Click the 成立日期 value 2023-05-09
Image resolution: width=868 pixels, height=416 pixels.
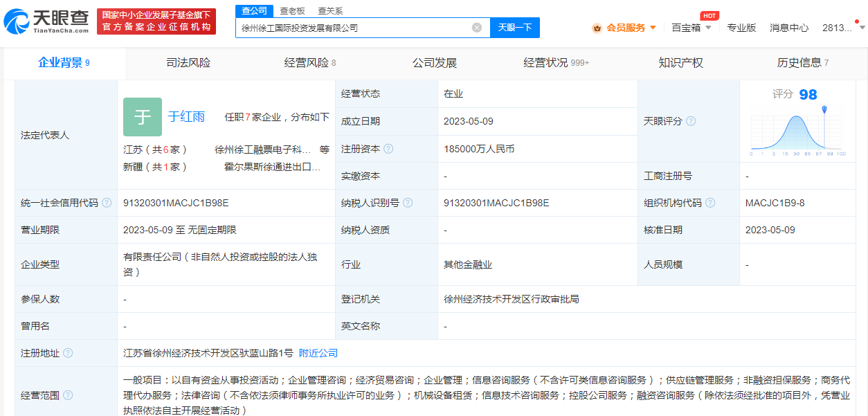point(469,121)
